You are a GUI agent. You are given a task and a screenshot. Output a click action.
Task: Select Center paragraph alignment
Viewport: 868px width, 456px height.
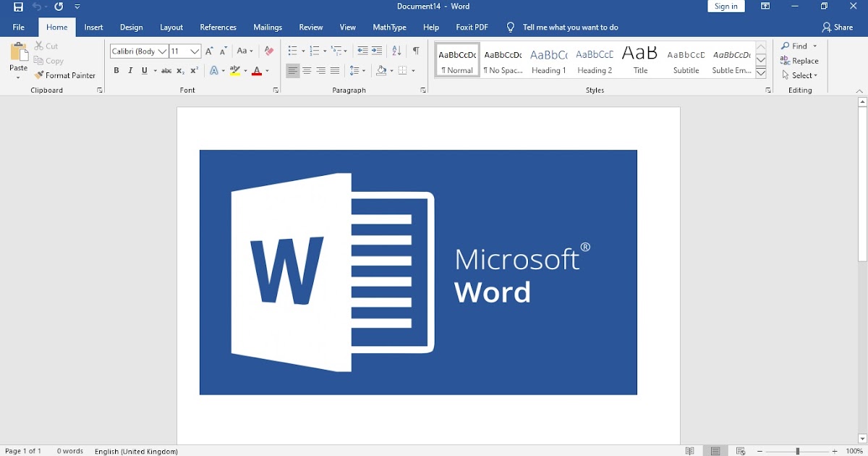pos(307,71)
